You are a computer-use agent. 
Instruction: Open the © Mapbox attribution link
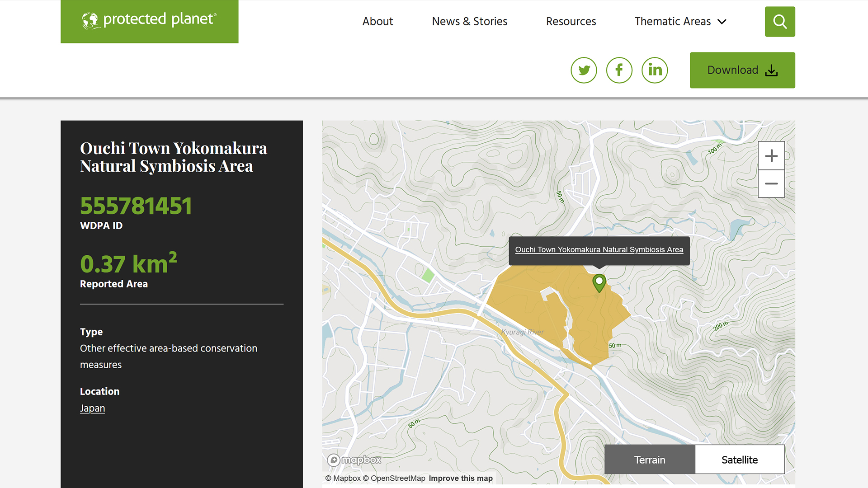343,478
